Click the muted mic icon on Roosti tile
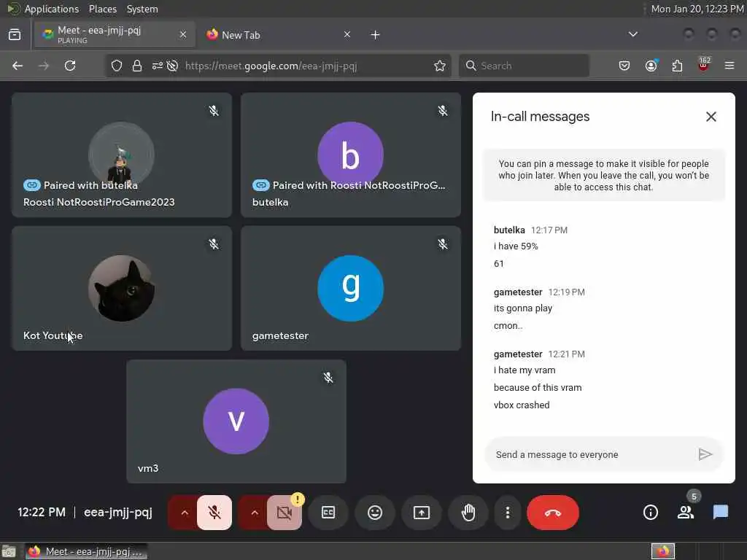 (x=214, y=111)
